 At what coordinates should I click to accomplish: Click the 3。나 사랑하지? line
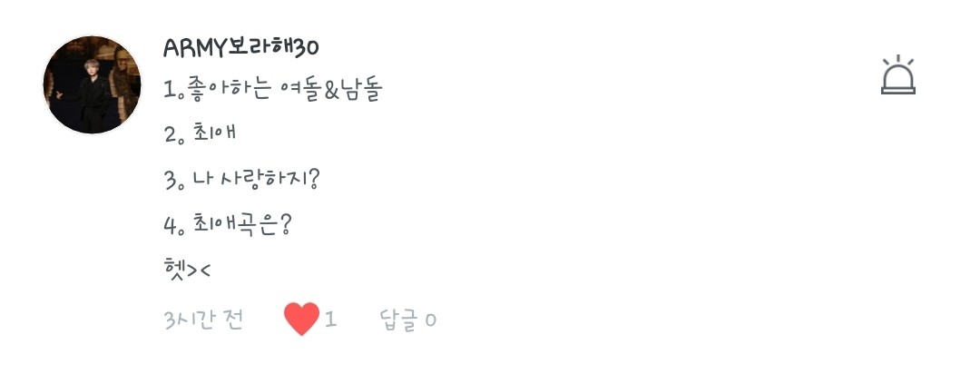point(242,179)
